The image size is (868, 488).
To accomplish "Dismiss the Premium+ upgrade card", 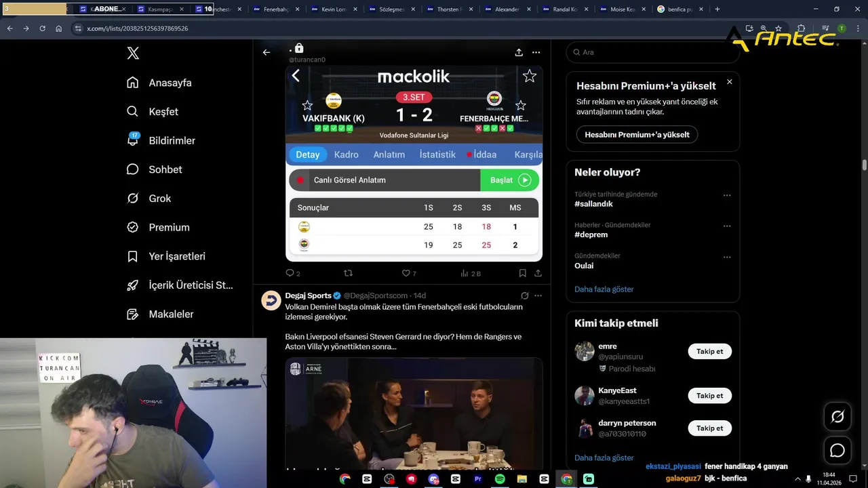I will point(730,82).
